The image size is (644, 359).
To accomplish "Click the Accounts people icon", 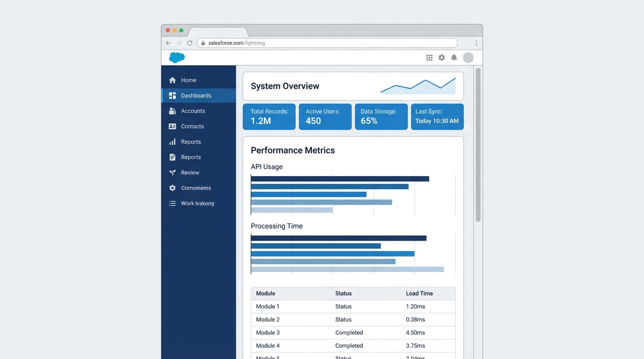I will [x=173, y=111].
